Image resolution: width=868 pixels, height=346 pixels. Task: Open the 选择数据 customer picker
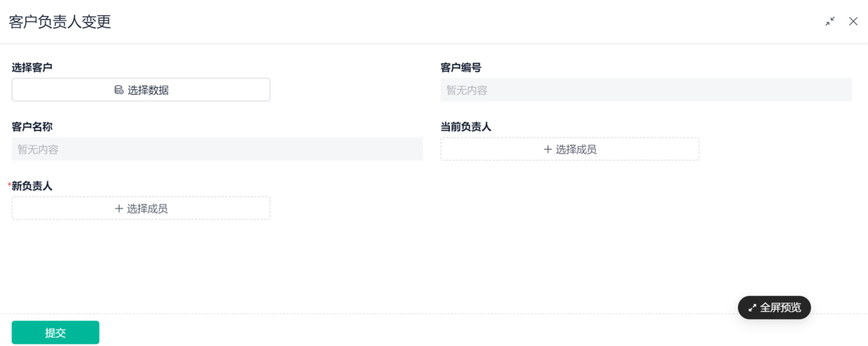pos(141,90)
